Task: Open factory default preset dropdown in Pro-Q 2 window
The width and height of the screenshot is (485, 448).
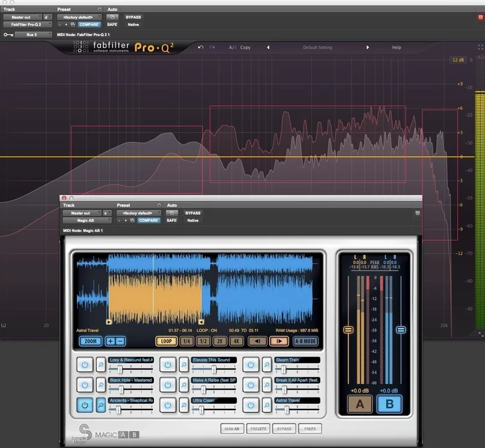Action: click(x=79, y=17)
